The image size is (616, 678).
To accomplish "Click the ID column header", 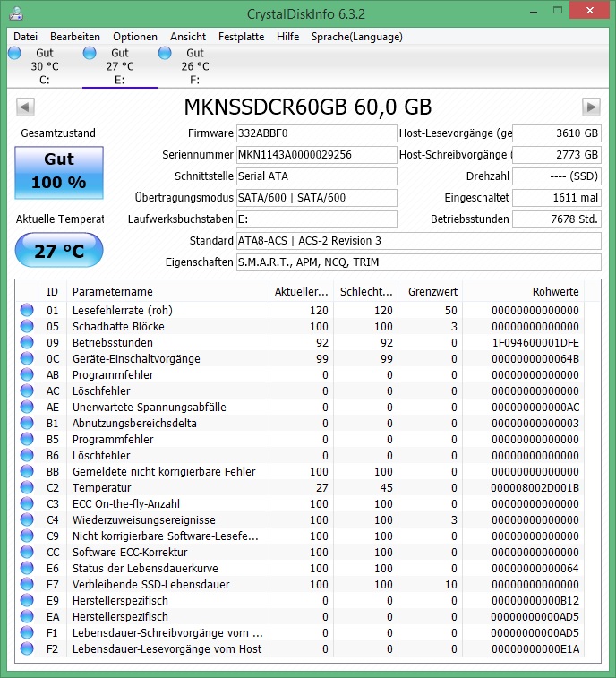I will tap(52, 291).
